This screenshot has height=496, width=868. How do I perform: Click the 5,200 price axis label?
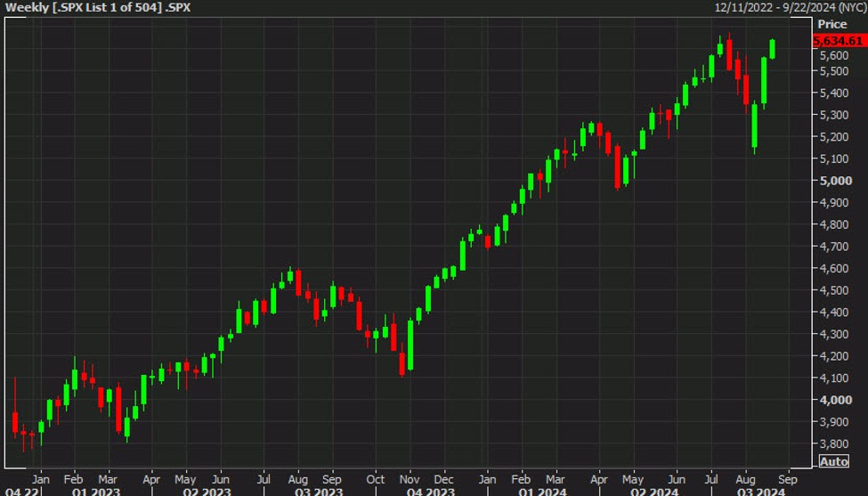point(833,137)
